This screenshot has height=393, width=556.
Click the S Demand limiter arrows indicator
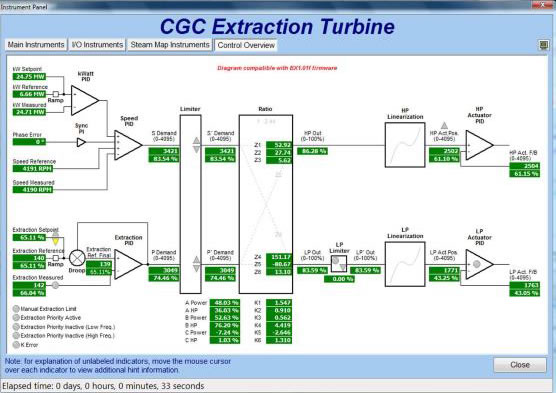[196, 145]
